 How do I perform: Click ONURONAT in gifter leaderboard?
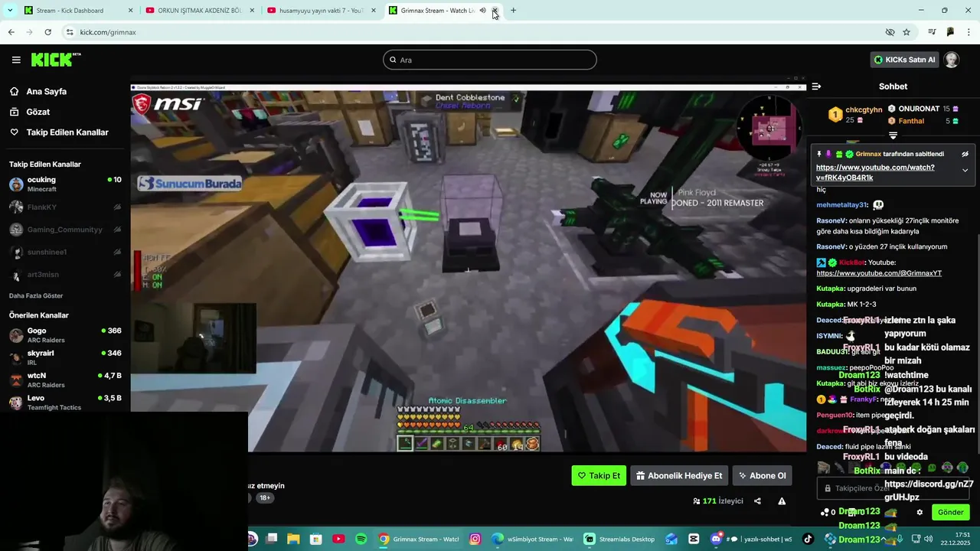click(x=919, y=109)
